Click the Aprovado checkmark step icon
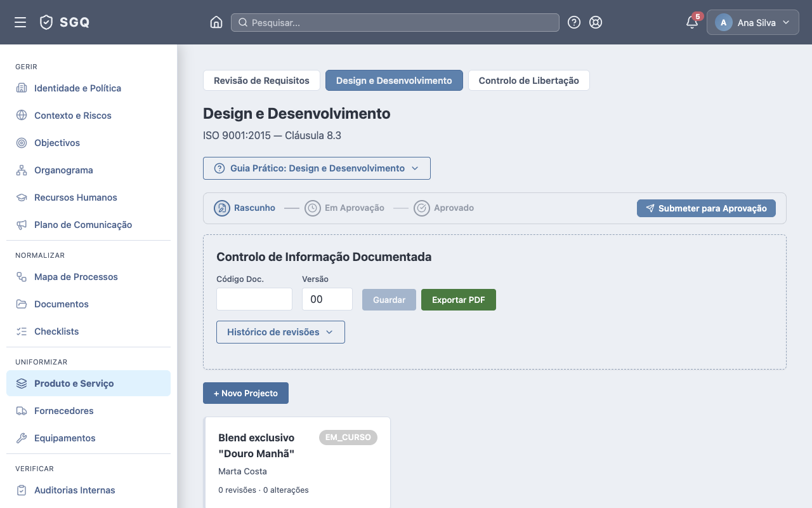 tap(422, 208)
